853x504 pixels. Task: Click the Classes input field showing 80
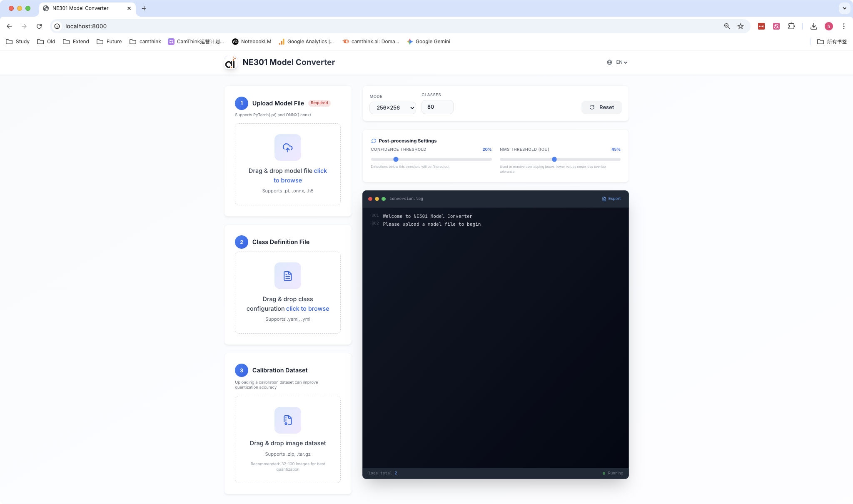pyautogui.click(x=437, y=107)
